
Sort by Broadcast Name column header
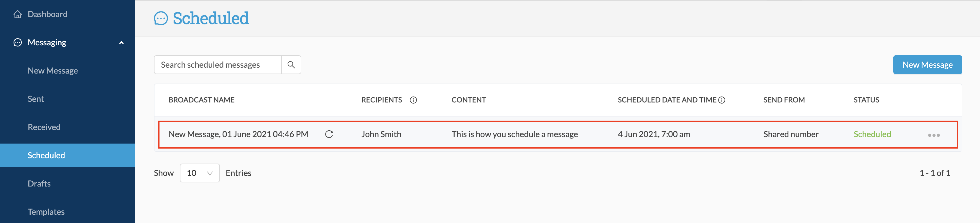coord(201,100)
